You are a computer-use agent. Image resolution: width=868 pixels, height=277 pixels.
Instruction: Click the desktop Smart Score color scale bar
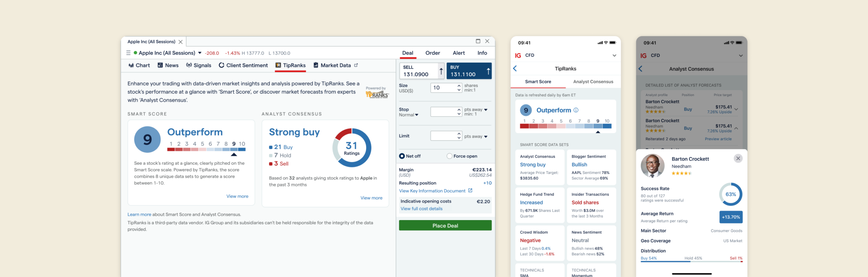point(206,149)
